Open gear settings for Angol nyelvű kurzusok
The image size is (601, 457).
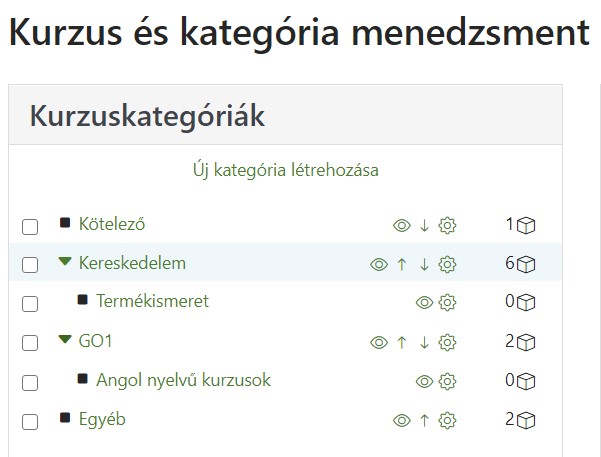(447, 381)
